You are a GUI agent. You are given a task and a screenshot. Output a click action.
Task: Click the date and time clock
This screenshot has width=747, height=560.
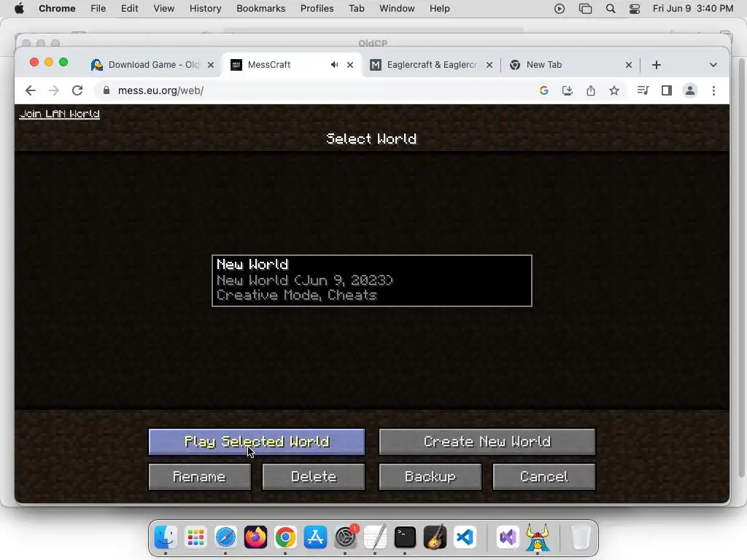pos(693,9)
